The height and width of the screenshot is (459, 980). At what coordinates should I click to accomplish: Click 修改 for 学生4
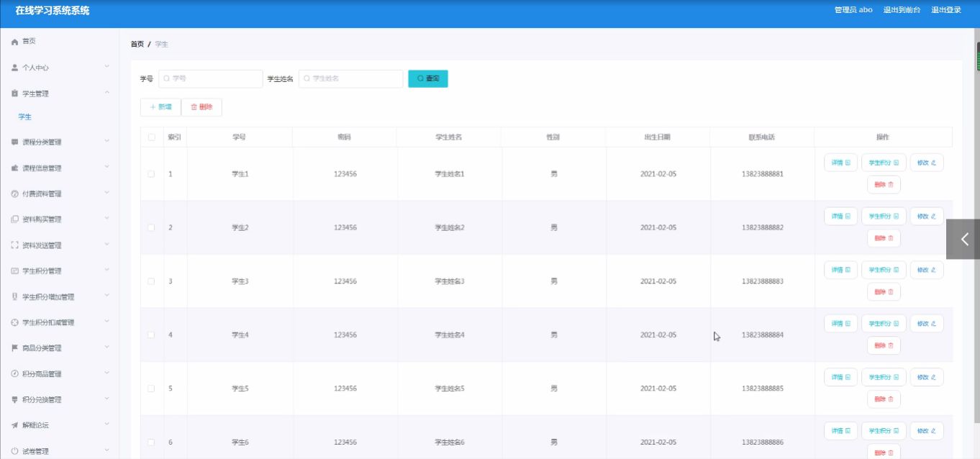click(927, 324)
